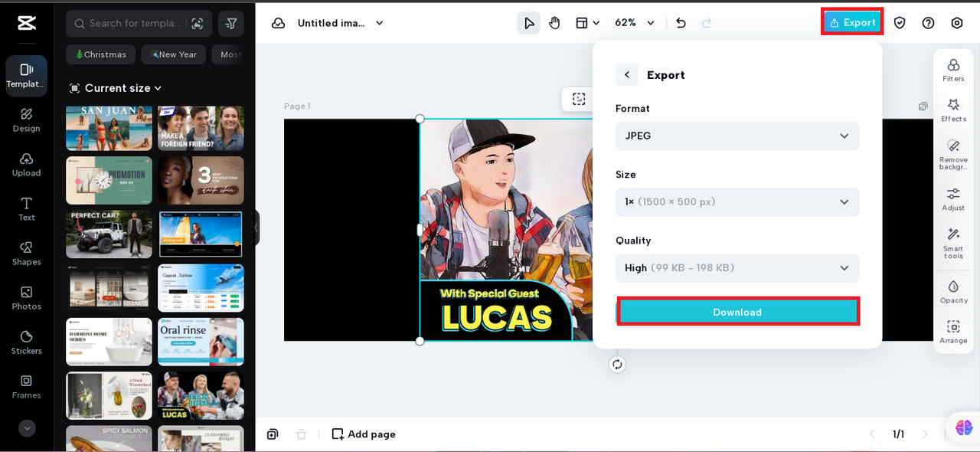The height and width of the screenshot is (452, 980).
Task: Open the Stickers panel
Action: pos(26,342)
